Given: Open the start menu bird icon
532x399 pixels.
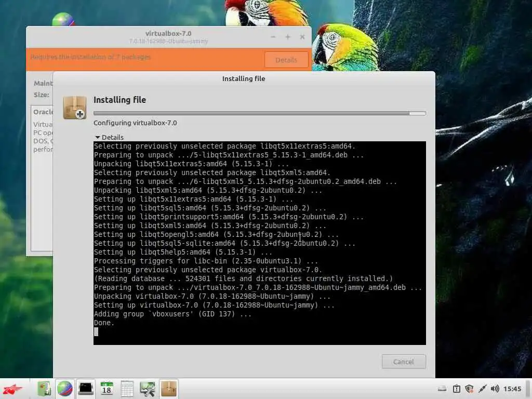Looking at the screenshot, I should pos(13,389).
